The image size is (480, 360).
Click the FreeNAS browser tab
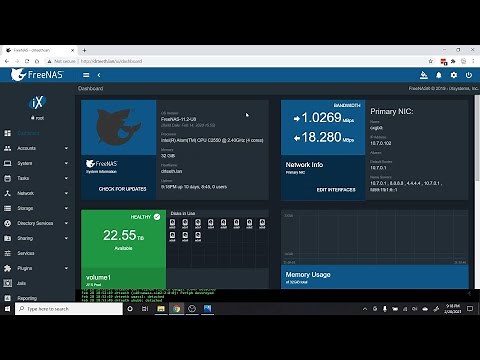[39, 50]
